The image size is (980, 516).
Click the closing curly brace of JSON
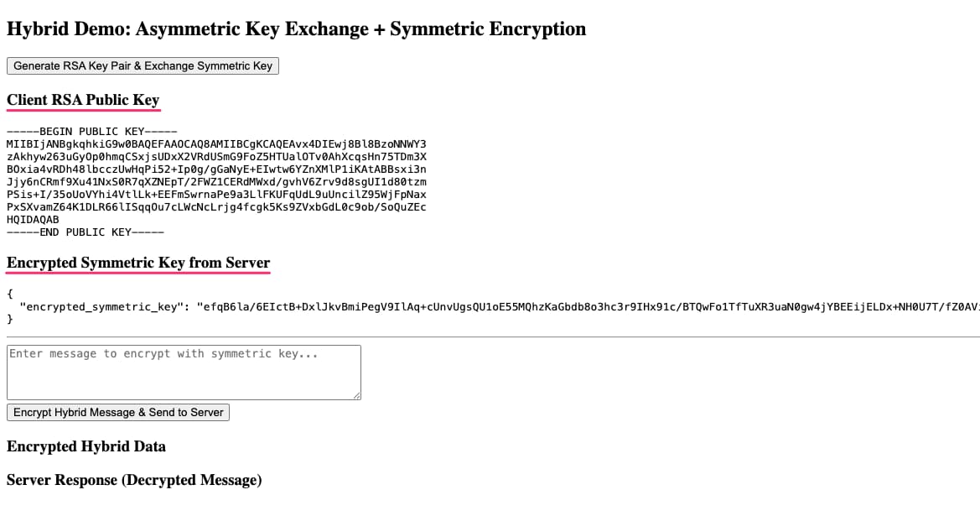10,320
